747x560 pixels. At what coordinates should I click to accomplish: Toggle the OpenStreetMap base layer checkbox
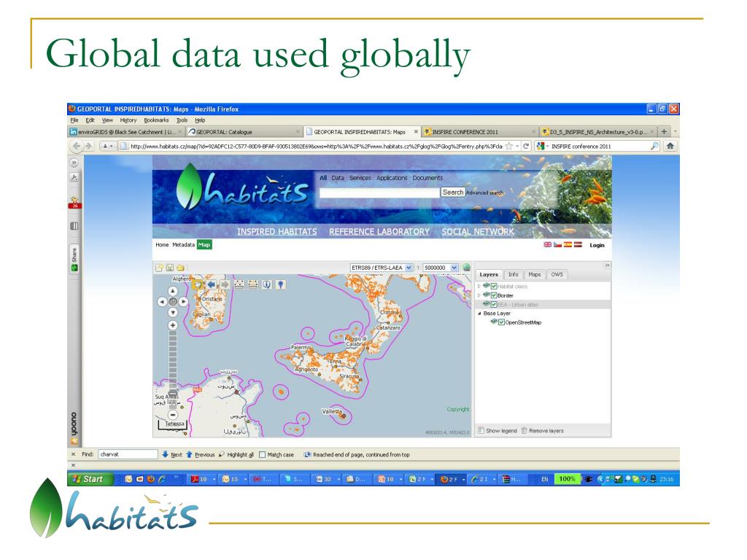point(501,322)
